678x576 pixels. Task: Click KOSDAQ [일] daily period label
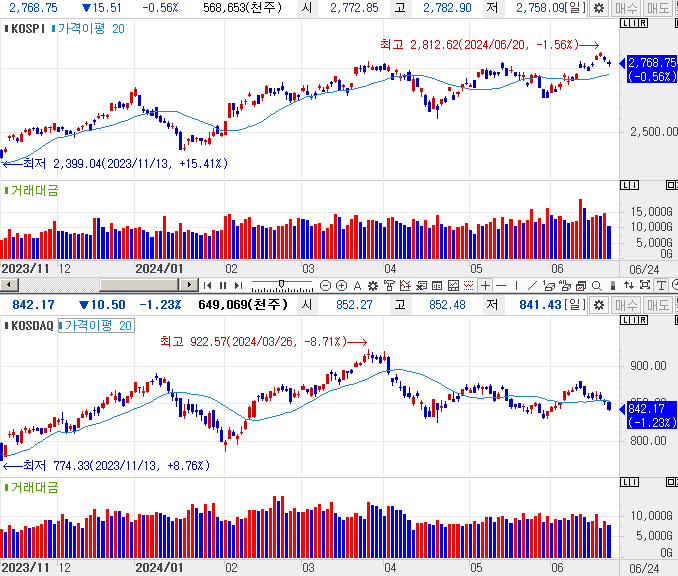coord(576,305)
